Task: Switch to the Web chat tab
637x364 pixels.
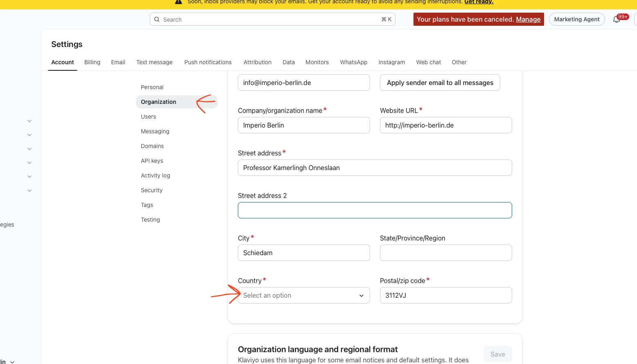Action: click(429, 62)
